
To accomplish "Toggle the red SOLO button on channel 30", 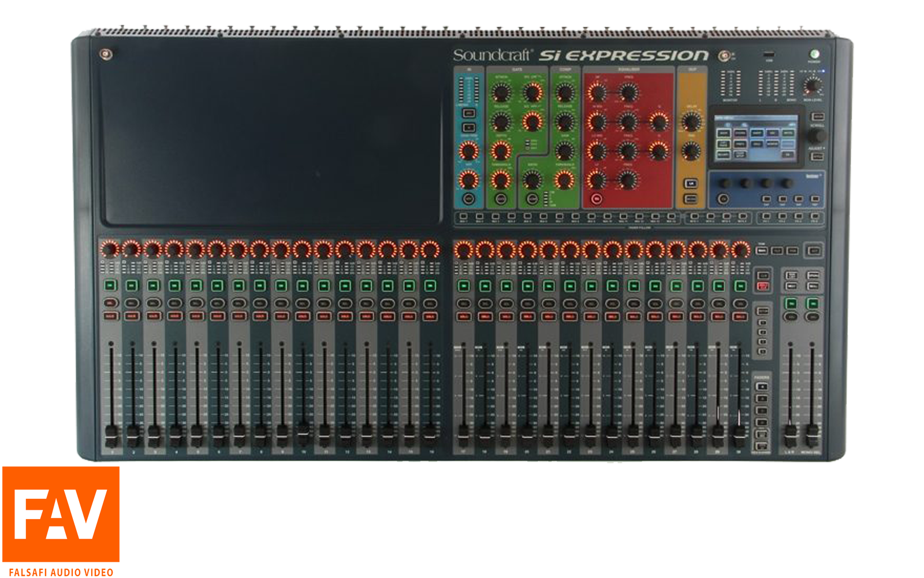I will 740,316.
